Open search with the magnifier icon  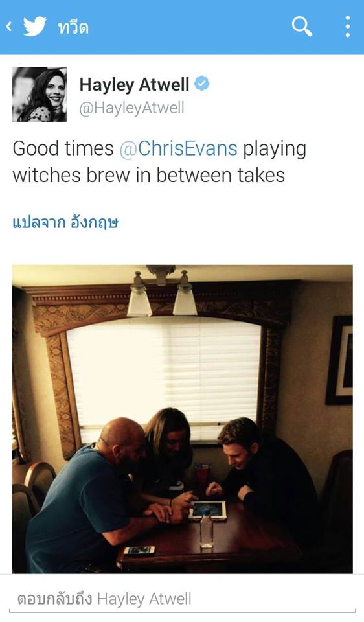pyautogui.click(x=302, y=27)
